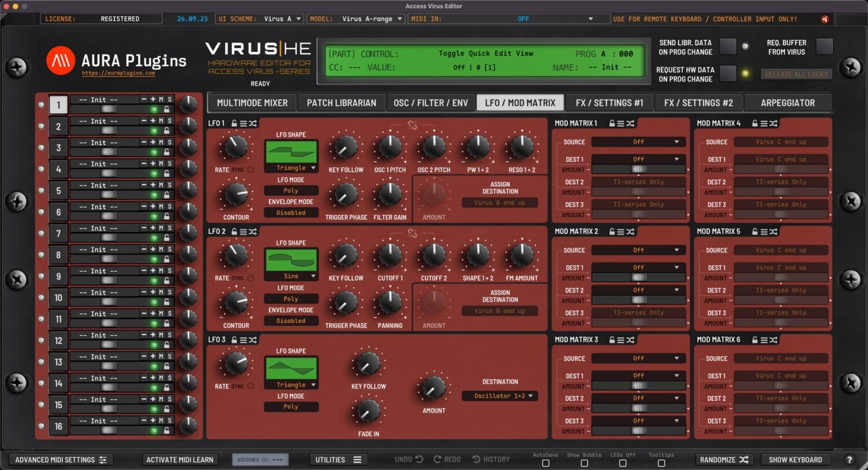Lock the Mod Matrix 6 section
The image size is (868, 470).
click(x=755, y=340)
